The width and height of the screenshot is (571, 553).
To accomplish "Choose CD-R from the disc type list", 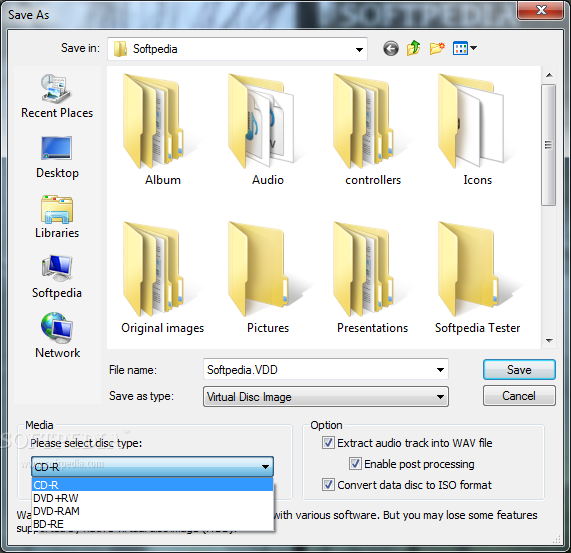I will (x=152, y=485).
